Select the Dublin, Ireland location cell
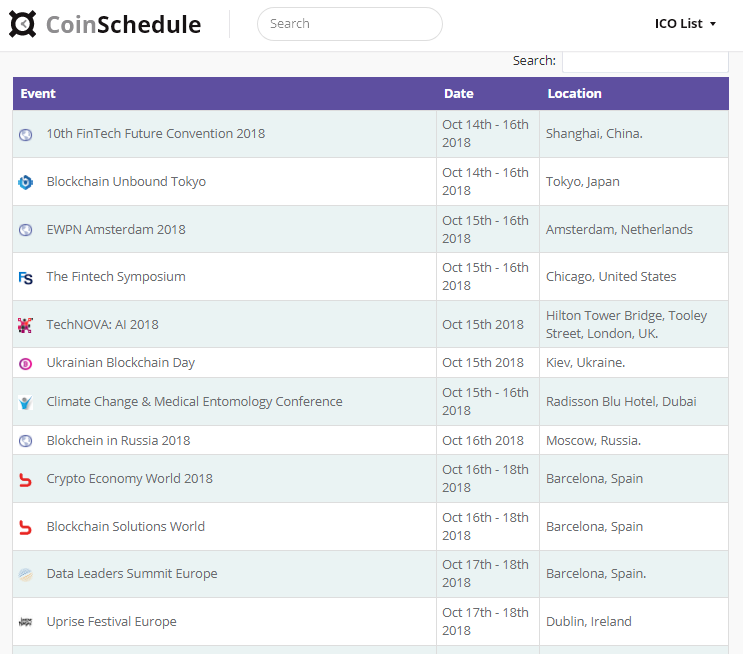The image size is (743, 654). pyautogui.click(x=634, y=621)
